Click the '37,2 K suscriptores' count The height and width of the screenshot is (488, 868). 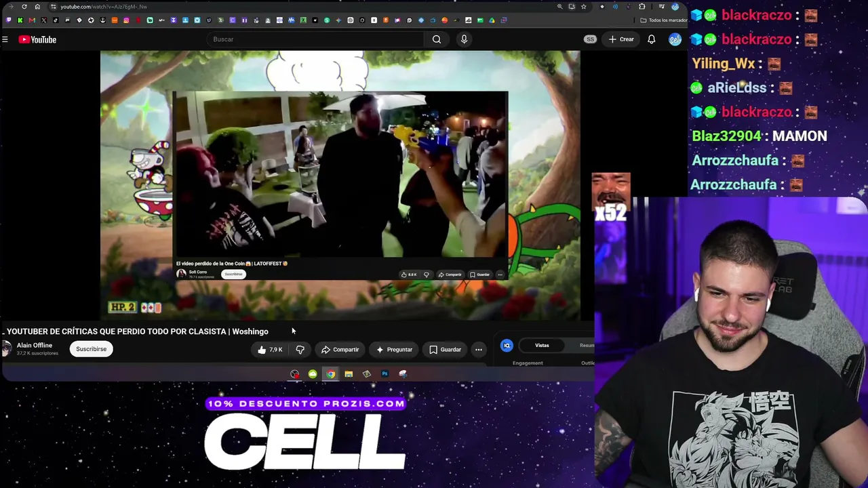[x=37, y=353]
